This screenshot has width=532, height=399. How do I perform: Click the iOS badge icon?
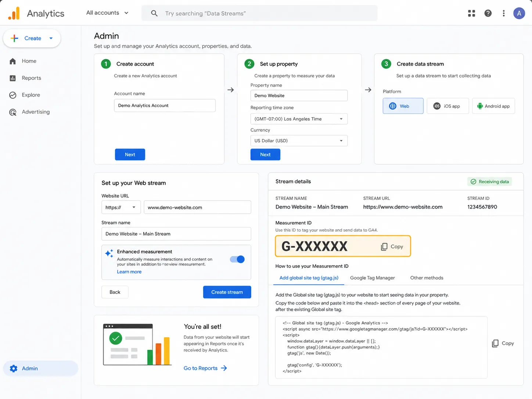pos(437,106)
